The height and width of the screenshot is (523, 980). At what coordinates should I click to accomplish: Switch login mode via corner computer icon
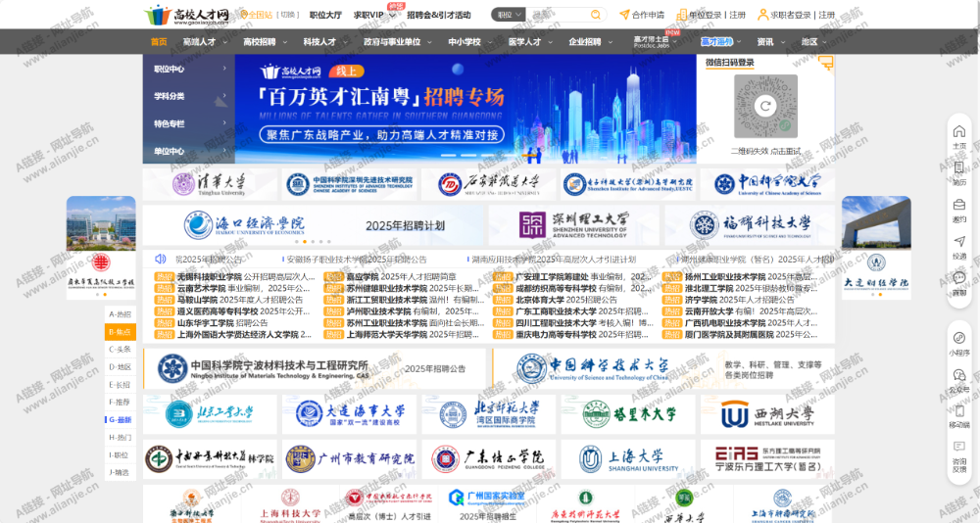coord(826,62)
